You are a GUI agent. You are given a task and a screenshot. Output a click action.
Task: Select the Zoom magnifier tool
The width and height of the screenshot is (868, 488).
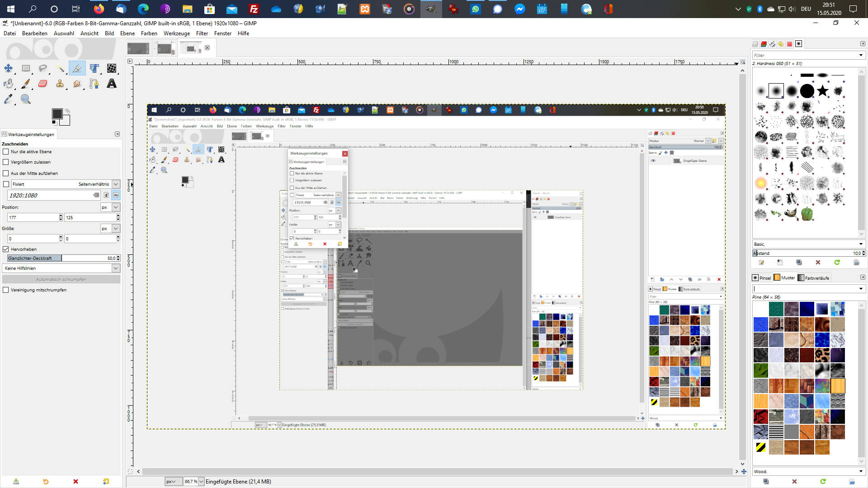[26, 99]
